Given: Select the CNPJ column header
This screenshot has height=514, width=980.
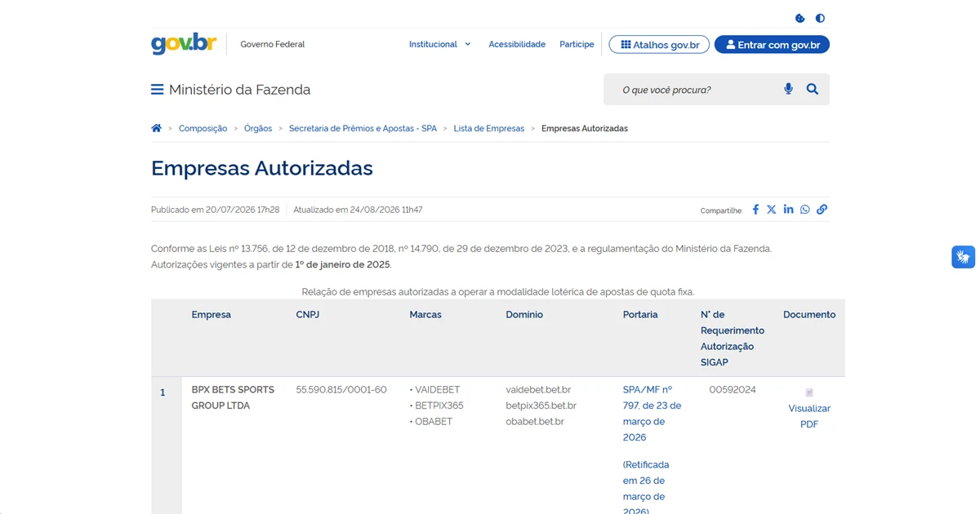Looking at the screenshot, I should pyautogui.click(x=308, y=314).
